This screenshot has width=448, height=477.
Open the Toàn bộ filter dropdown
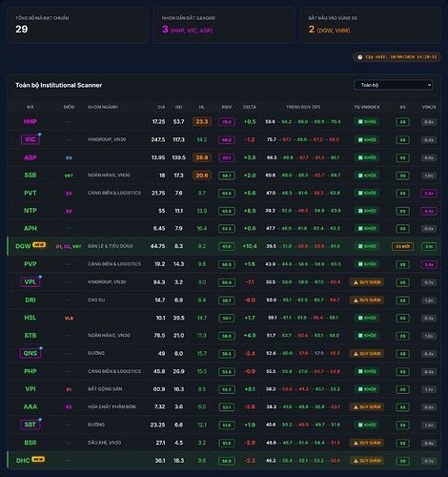[393, 85]
